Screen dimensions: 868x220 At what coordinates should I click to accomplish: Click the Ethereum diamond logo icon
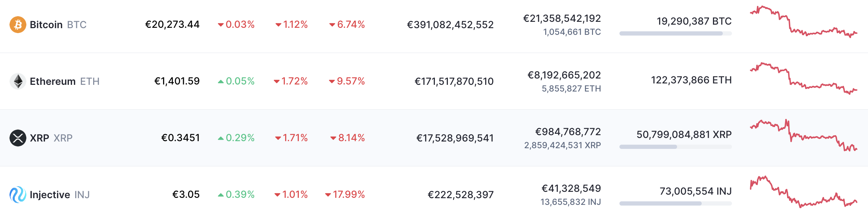click(18, 81)
